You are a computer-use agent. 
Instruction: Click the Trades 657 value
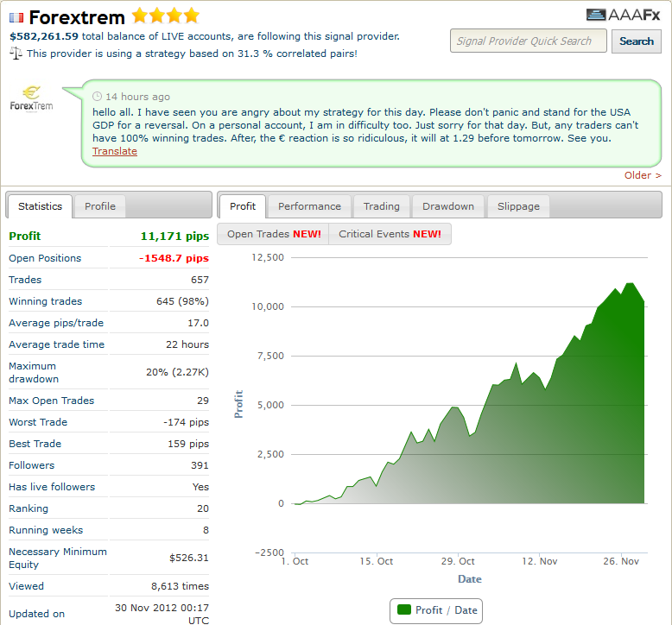pos(200,280)
